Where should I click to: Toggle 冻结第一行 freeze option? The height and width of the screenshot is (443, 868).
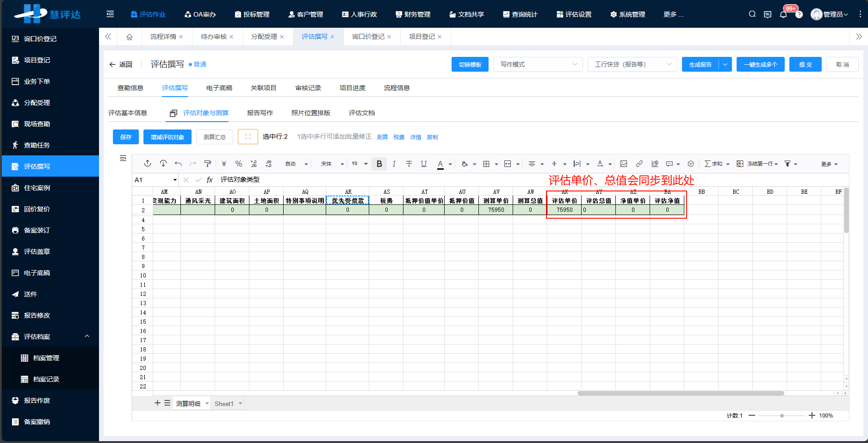pyautogui.click(x=759, y=164)
